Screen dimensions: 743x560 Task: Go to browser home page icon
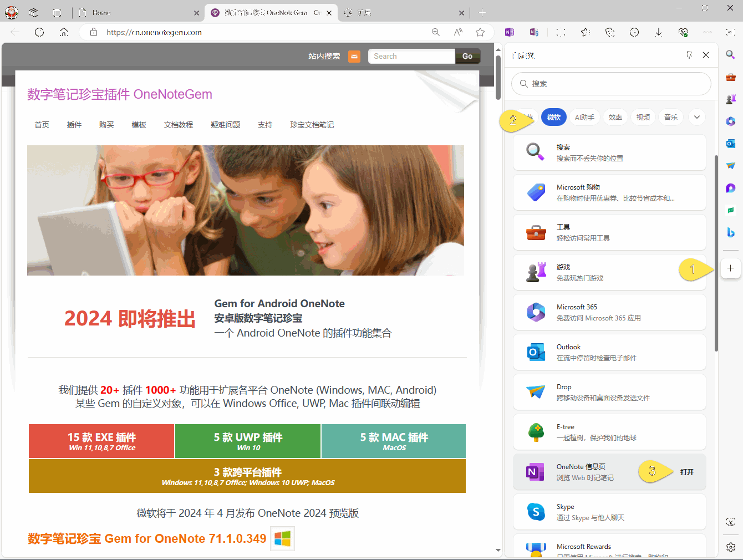pos(64,32)
